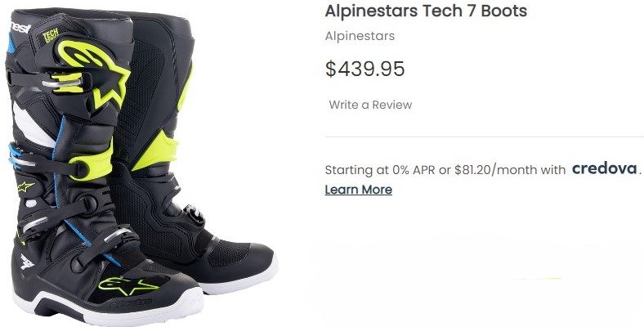Screen dimensions: 644x327
Task: Click the TECH badge at boot top
Action: [51, 35]
